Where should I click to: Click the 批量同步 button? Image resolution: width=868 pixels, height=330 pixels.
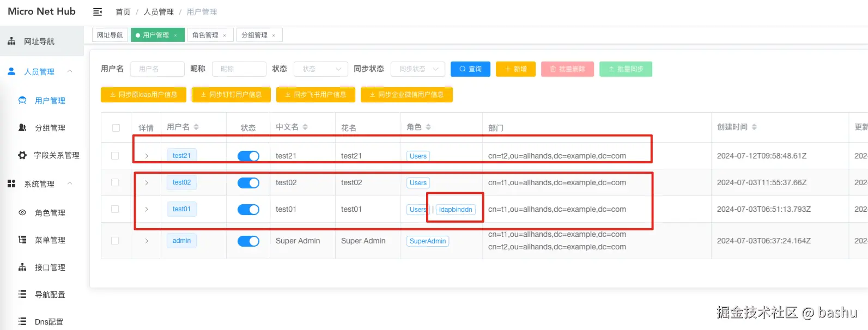(626, 69)
